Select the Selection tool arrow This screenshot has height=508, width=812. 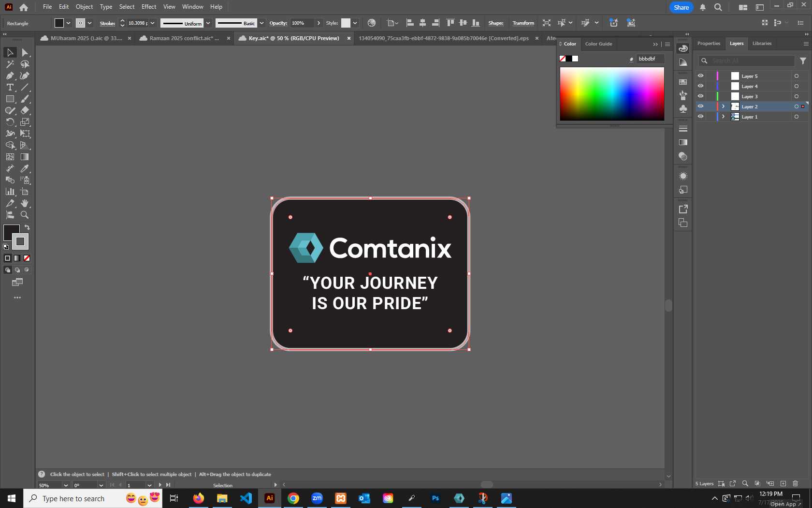tap(10, 52)
